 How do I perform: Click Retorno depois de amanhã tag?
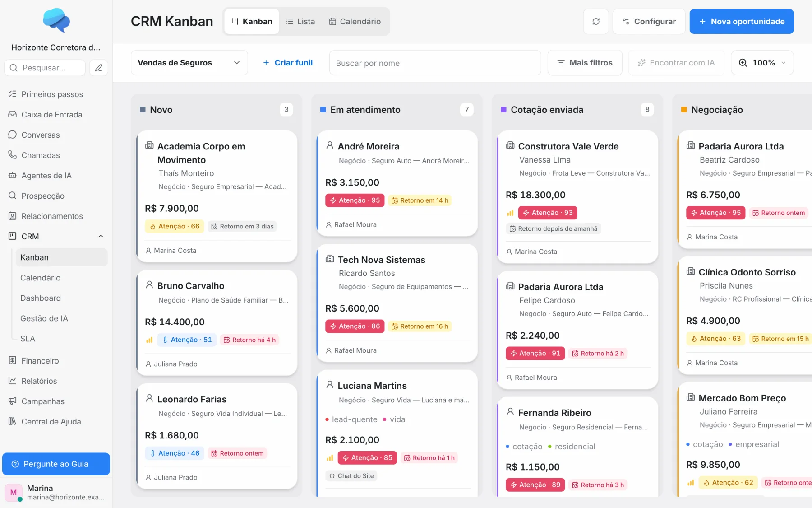(x=553, y=228)
